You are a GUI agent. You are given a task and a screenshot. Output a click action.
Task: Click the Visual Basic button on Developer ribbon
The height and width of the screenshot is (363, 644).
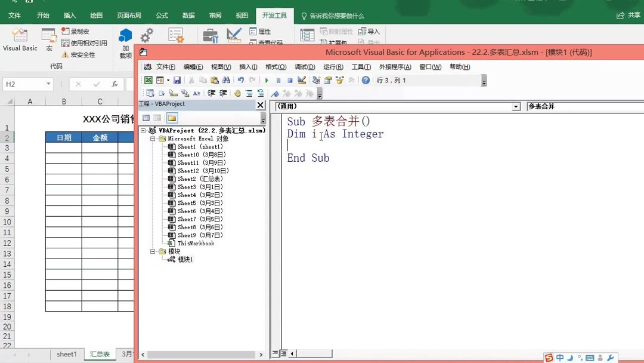click(20, 41)
